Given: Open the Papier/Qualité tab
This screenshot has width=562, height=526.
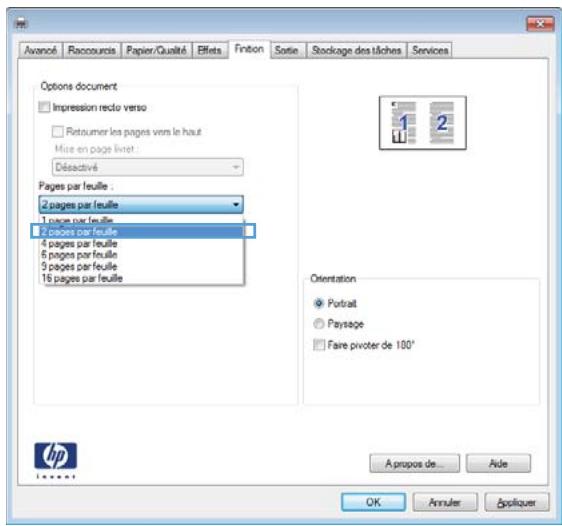Looking at the screenshot, I should 156,50.
